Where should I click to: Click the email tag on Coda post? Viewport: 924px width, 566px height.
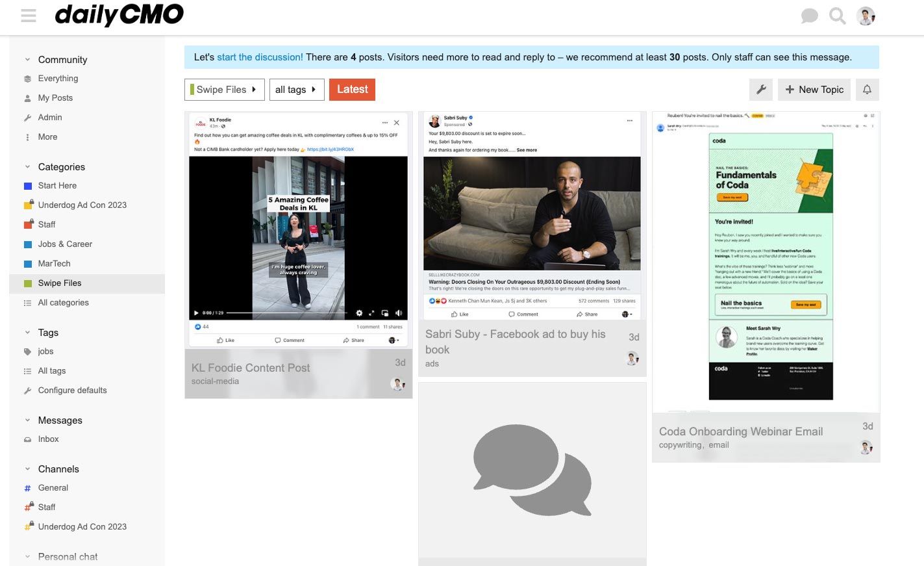pos(719,445)
